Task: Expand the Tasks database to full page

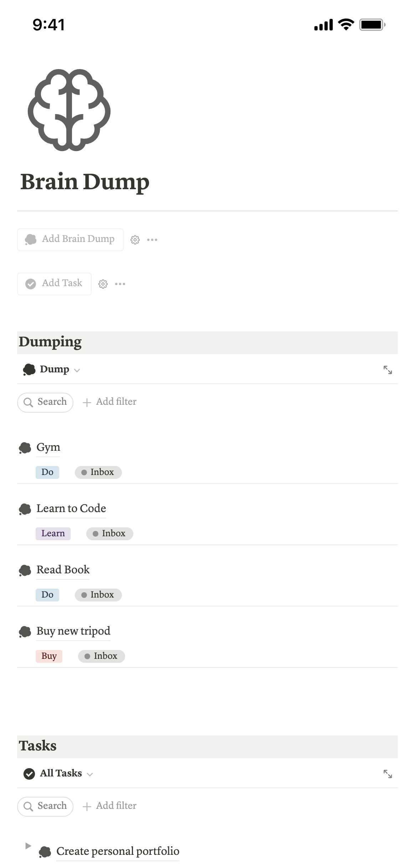Action: point(387,774)
